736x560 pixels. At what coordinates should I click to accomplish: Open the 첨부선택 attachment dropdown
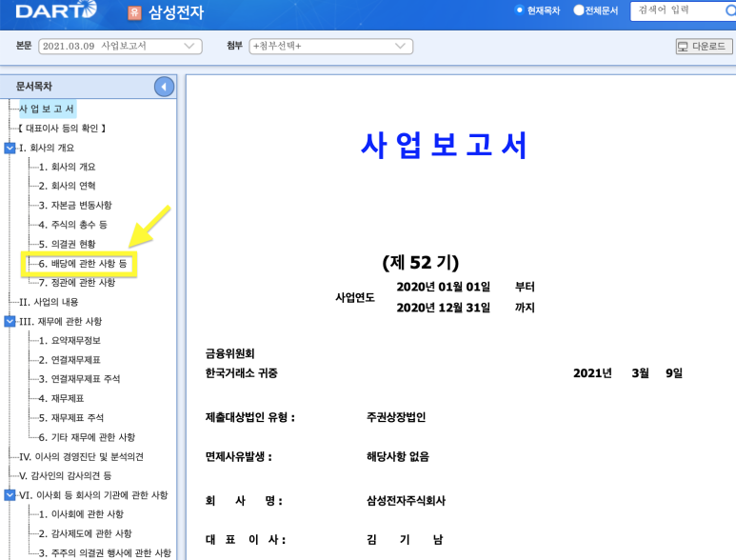tap(331, 46)
